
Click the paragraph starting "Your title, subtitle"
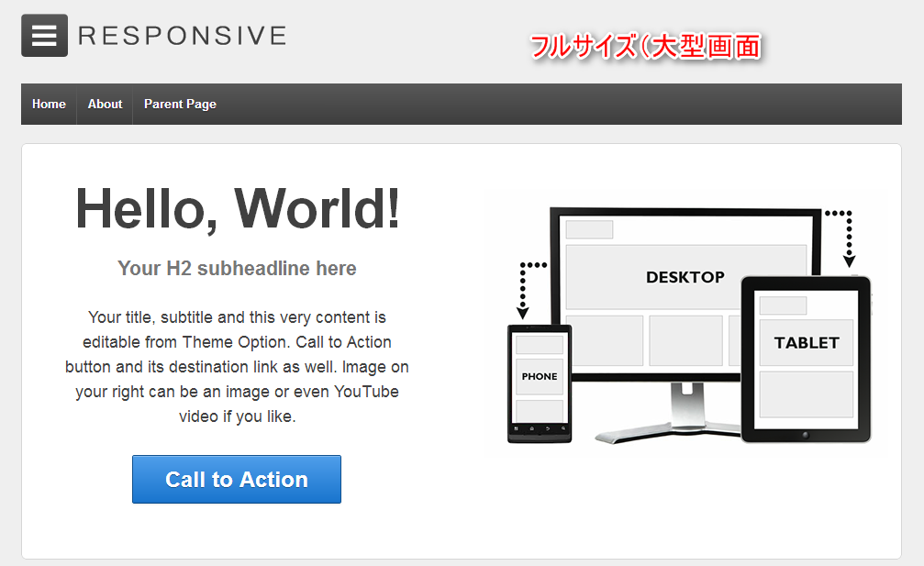tap(237, 367)
